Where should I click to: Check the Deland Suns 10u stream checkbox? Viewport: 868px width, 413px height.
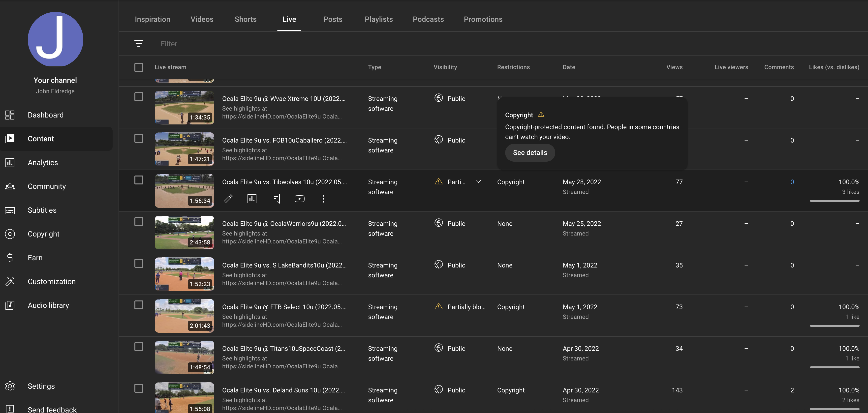coord(139,388)
